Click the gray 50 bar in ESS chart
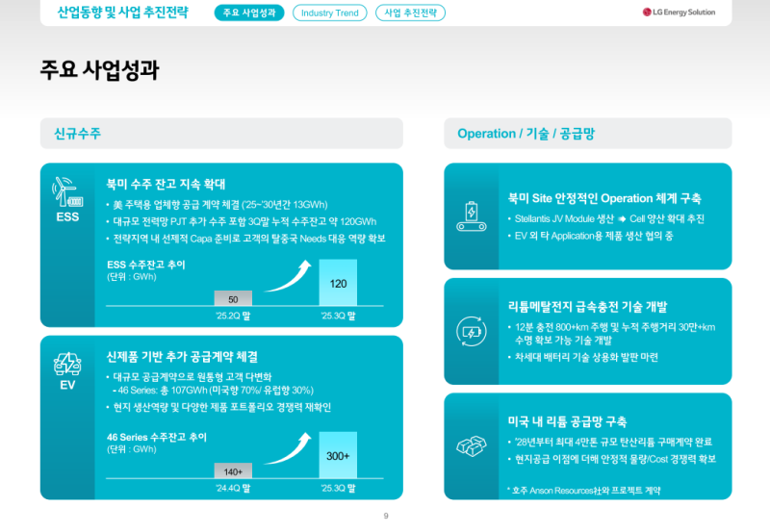Screen dimensions: 770x532 [233, 298]
